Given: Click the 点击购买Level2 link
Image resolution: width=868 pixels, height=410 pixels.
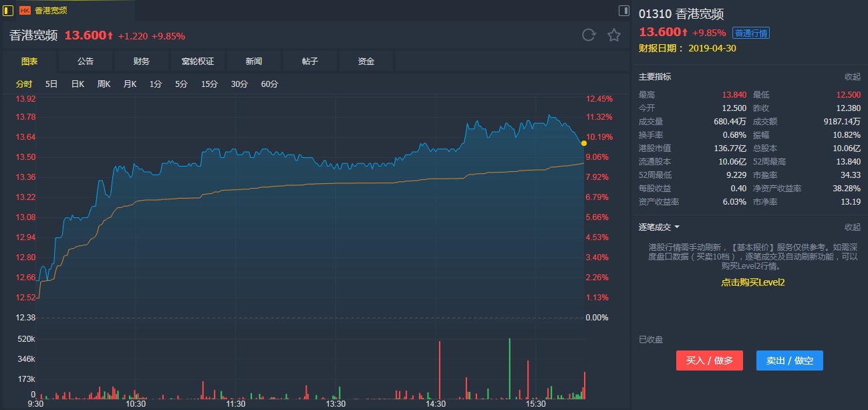Looking at the screenshot, I should click(x=752, y=282).
